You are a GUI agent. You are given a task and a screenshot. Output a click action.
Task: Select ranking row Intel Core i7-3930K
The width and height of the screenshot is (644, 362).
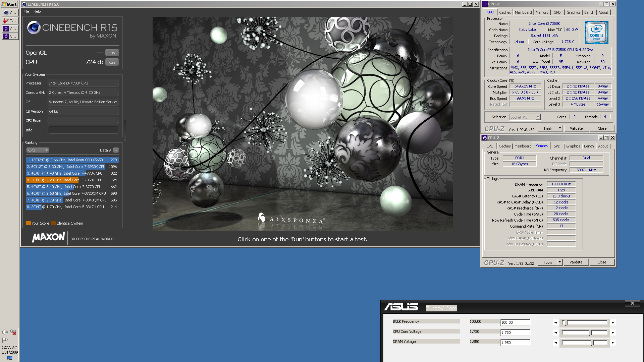tap(72, 167)
